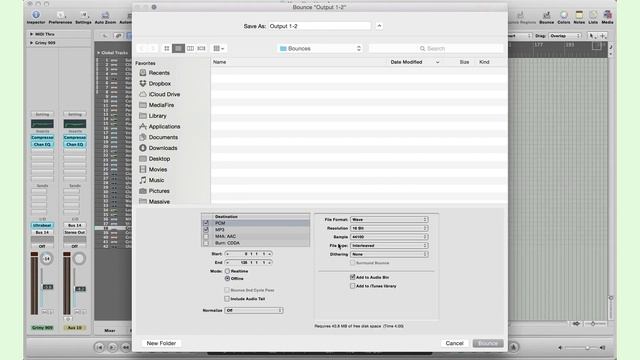640x360 pixels.
Task: Select Offline bounce mode
Action: 227,278
